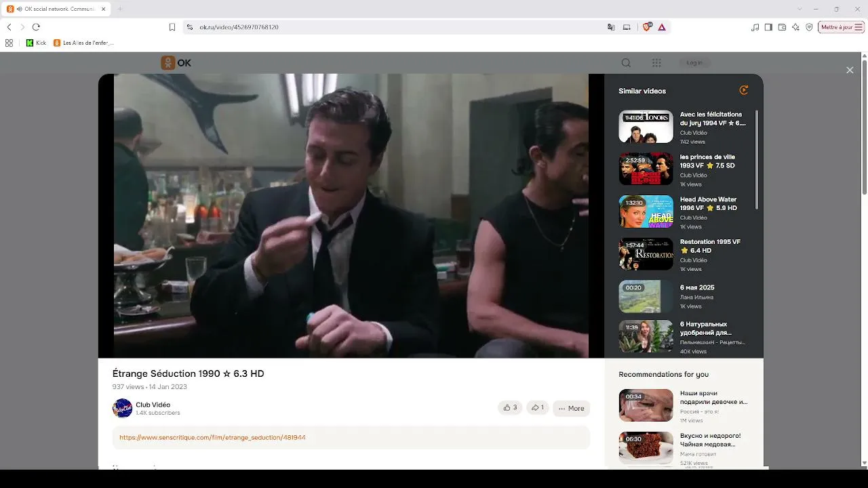The image size is (868, 488).
Task: Open a new browser tab
Action: (120, 9)
